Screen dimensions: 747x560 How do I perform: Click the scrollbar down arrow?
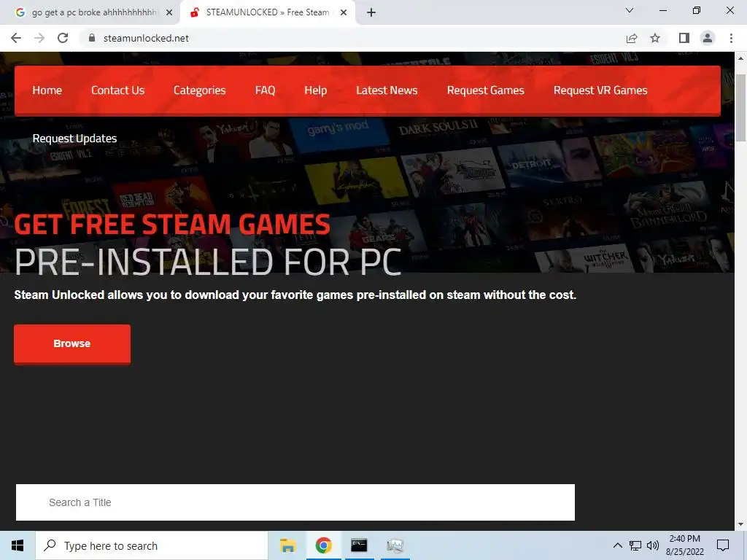(740, 524)
